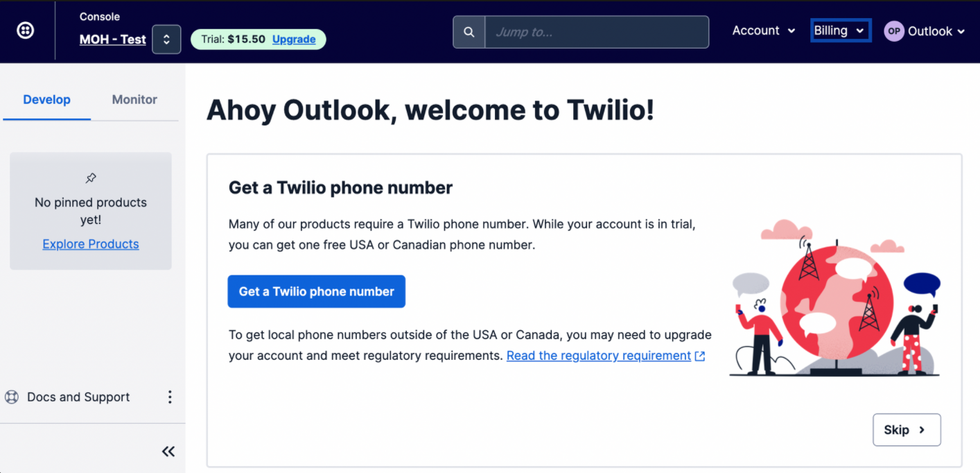Open the account switcher arrows button
Viewport: 980px width, 473px height.
pyautogui.click(x=166, y=40)
